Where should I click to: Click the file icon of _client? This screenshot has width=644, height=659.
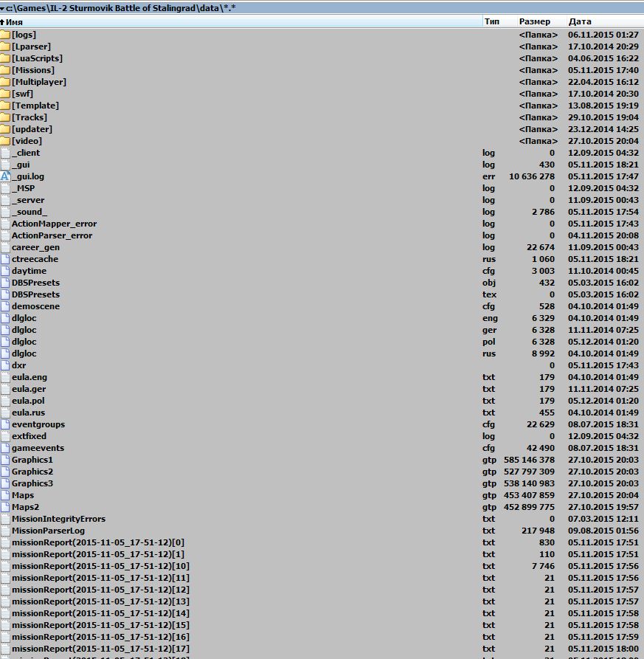pos(5,153)
